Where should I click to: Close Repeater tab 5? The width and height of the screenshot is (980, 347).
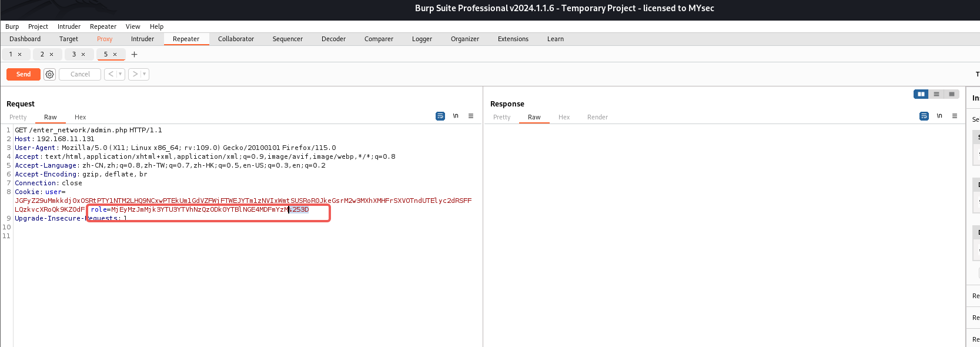(115, 54)
